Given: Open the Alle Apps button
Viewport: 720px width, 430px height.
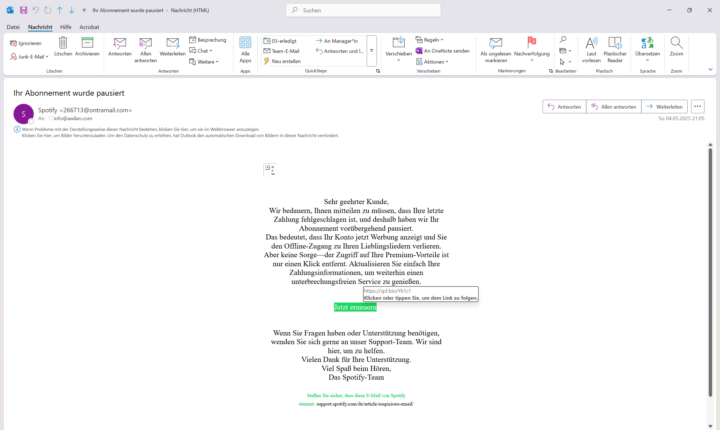Looking at the screenshot, I should click(x=245, y=50).
